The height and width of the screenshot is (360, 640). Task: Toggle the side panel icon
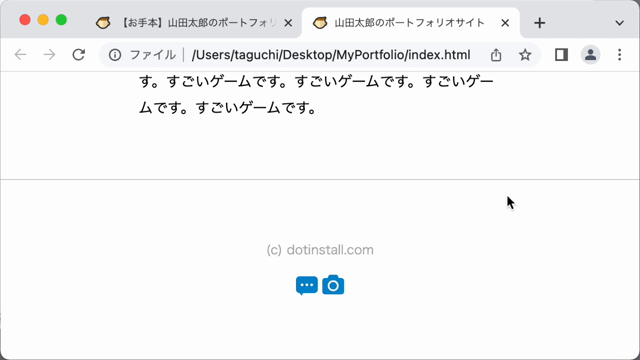[561, 54]
